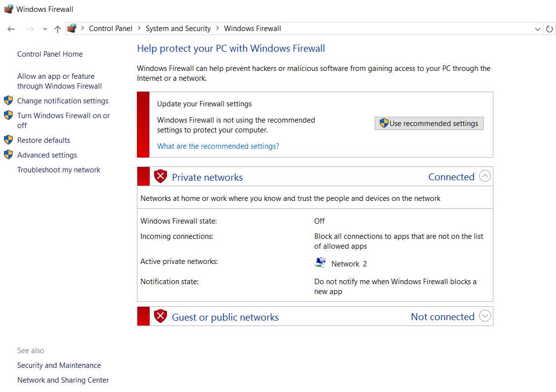Viewport: 556px width, 392px height.
Task: Collapse the Private networks section
Action: coord(485,176)
